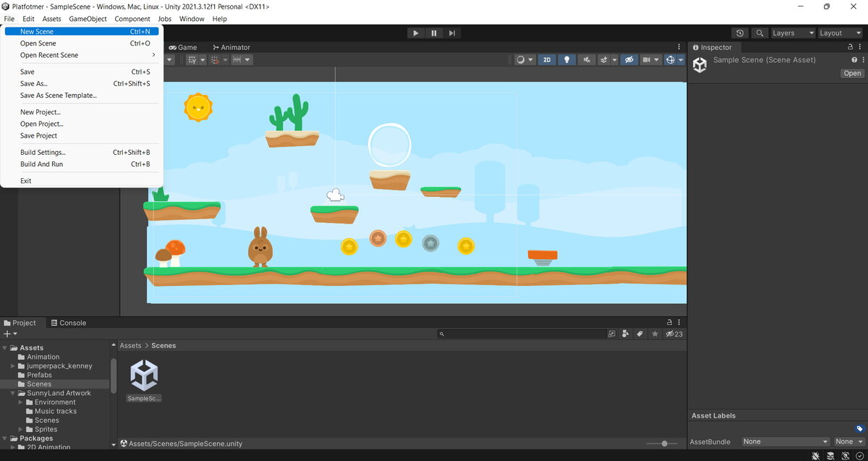Toggle hidden objects visibility eye icon
Viewport: 868px width, 461px height.
(x=629, y=60)
